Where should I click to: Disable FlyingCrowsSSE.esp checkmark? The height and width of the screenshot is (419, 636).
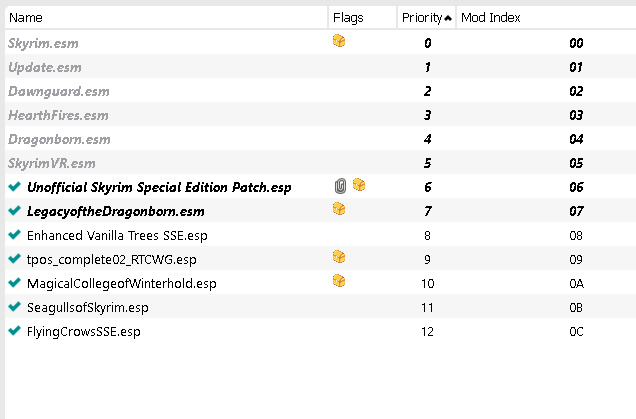(15, 331)
